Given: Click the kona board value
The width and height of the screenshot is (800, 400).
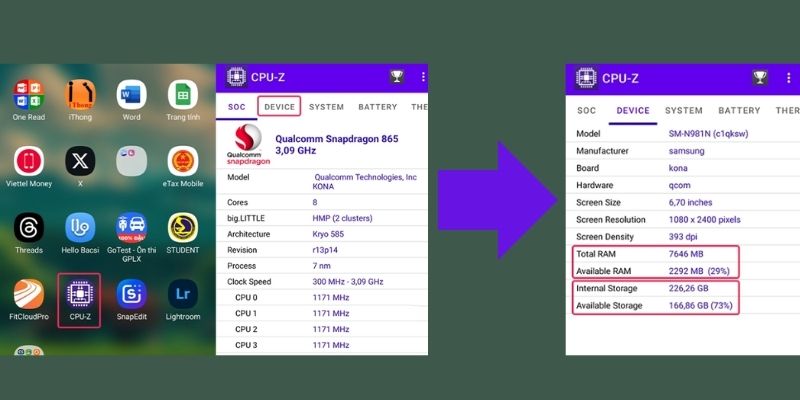Looking at the screenshot, I should (x=678, y=168).
